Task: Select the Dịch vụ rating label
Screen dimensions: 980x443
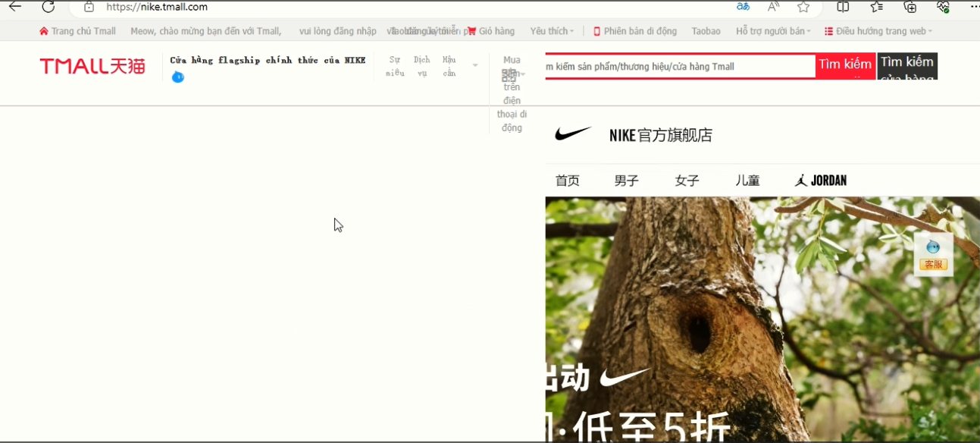Action: (422, 66)
